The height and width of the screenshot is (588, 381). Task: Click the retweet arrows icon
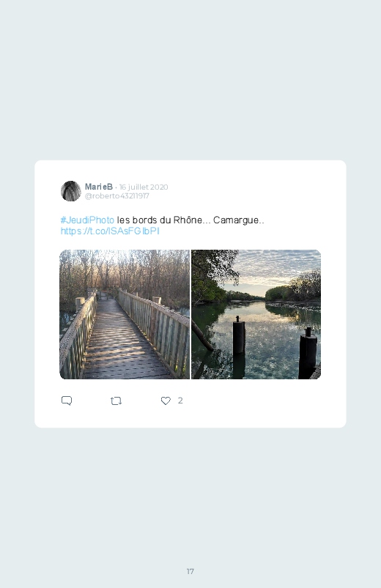(x=116, y=401)
